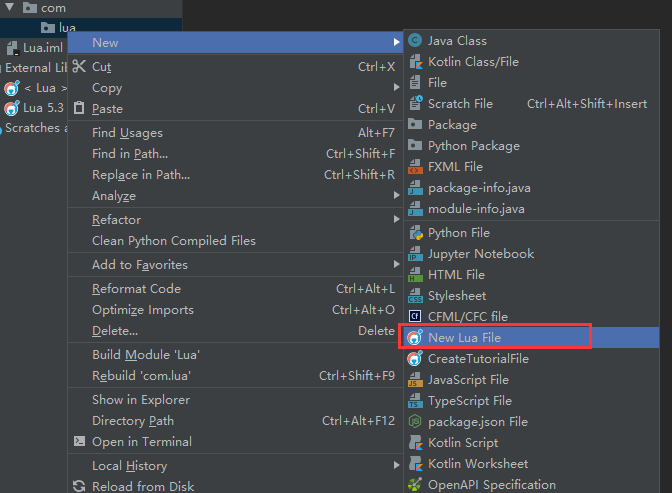Click the package.json File icon
The height and width of the screenshot is (493, 672).
point(415,421)
